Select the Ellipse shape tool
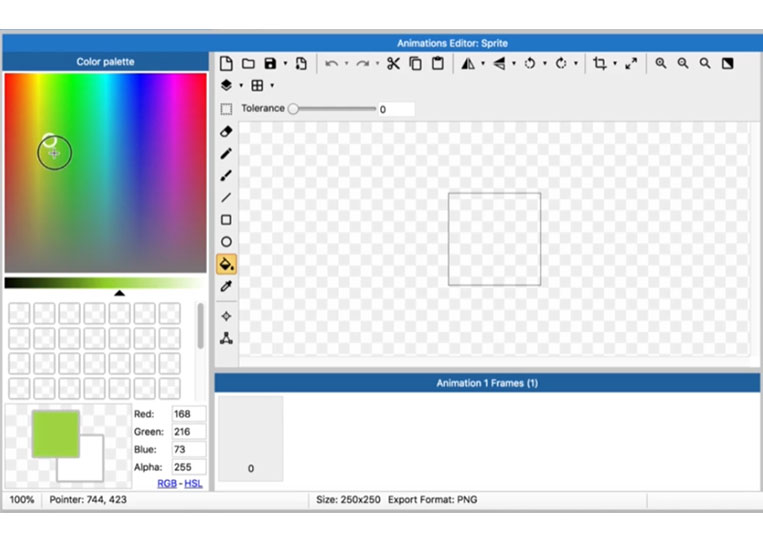Screen dimensions: 763x541 click(x=226, y=242)
